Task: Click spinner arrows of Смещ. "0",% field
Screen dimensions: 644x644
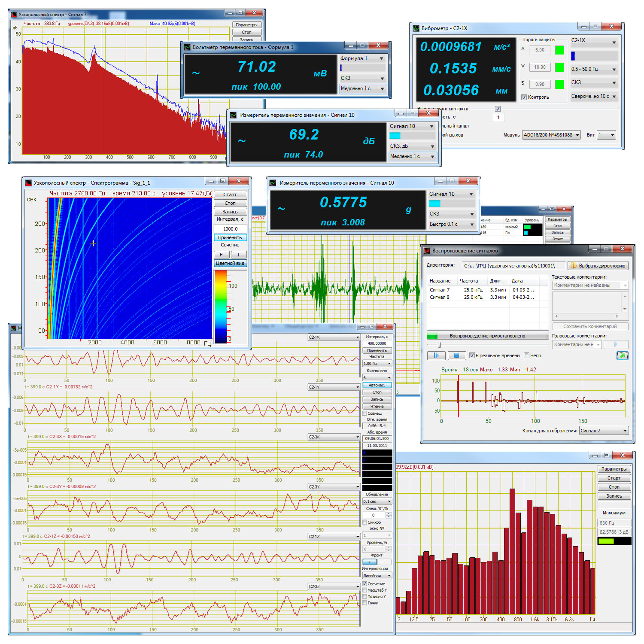Action: pos(389,515)
